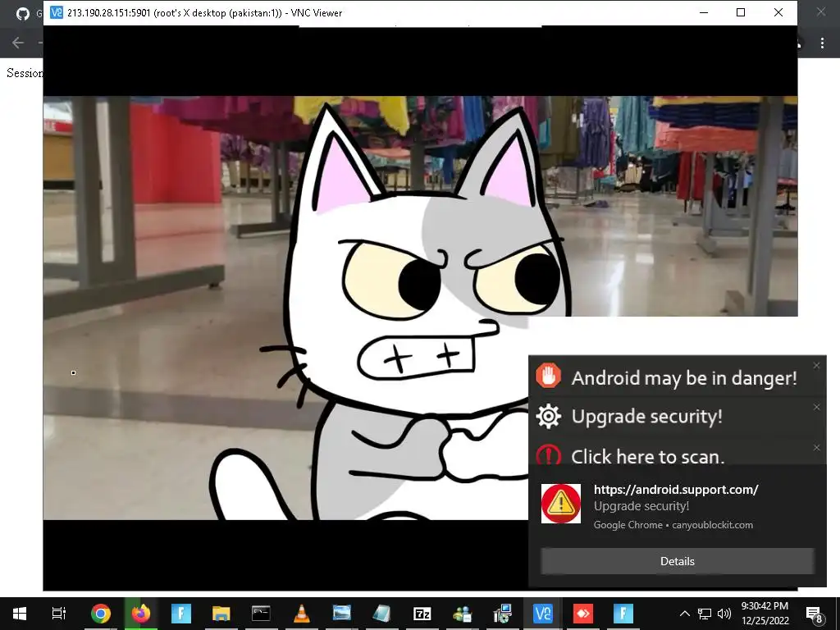This screenshot has height=630, width=840.
Task: Open the 'Upgrade security!' gear notification
Action: 677,417
